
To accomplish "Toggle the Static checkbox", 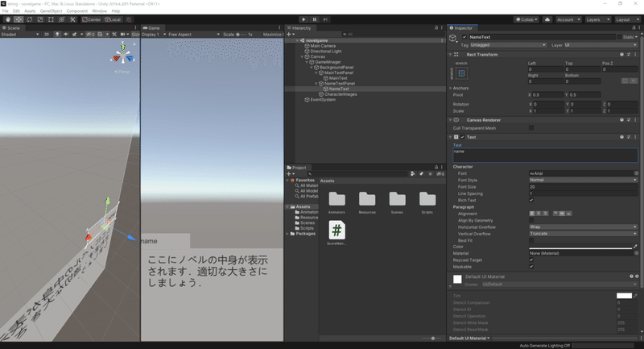I will point(619,37).
